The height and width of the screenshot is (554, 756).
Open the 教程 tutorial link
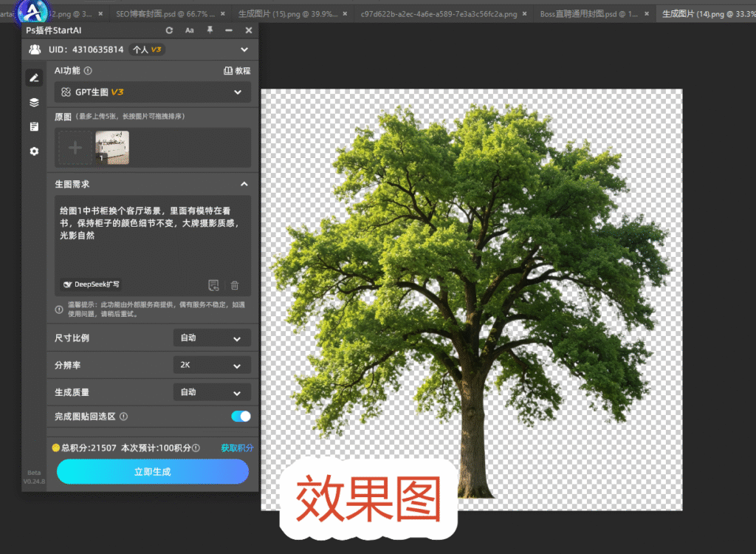coord(237,70)
